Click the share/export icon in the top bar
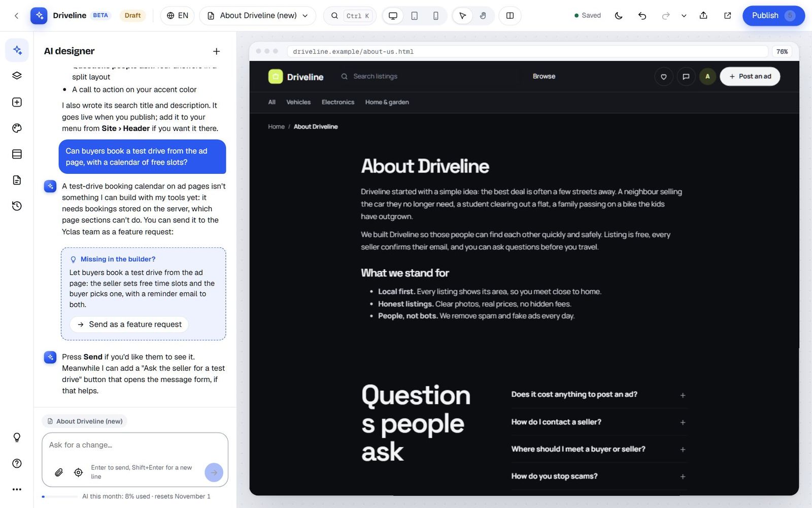The image size is (812, 508). point(703,16)
